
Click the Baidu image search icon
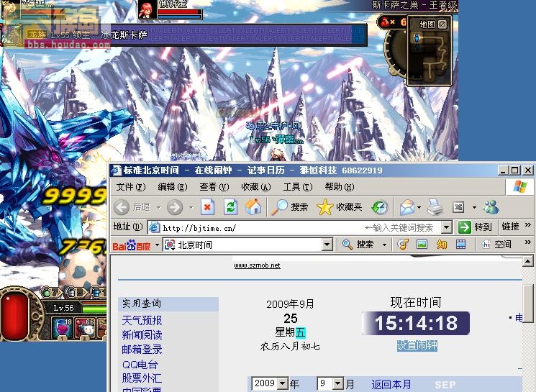(x=422, y=245)
